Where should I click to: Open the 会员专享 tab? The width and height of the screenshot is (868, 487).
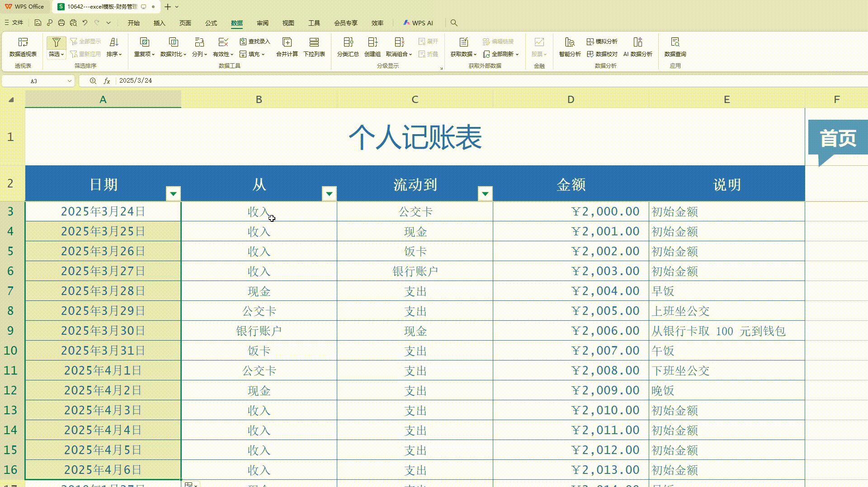(x=345, y=23)
